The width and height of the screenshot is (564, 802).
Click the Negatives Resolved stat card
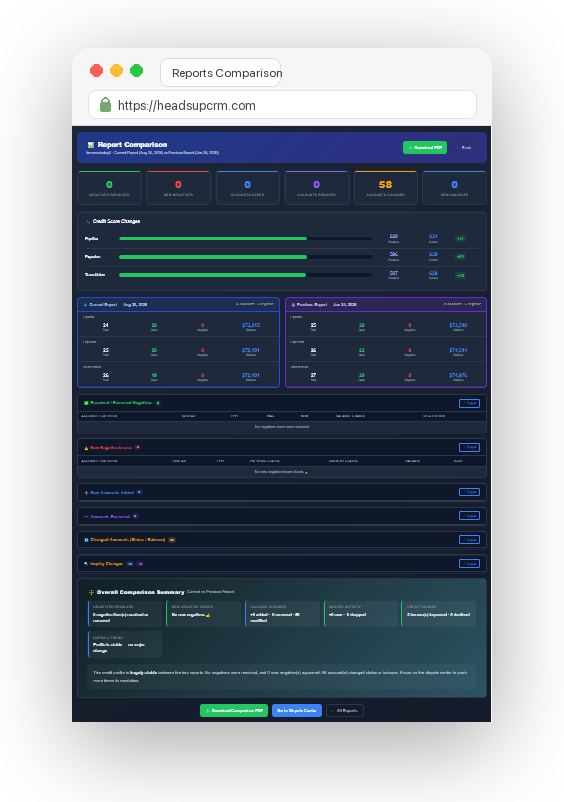click(x=109, y=188)
